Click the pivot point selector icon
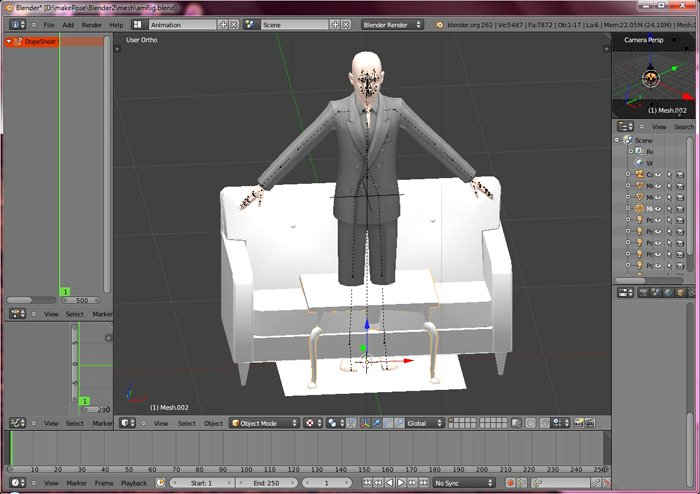 pyautogui.click(x=334, y=423)
